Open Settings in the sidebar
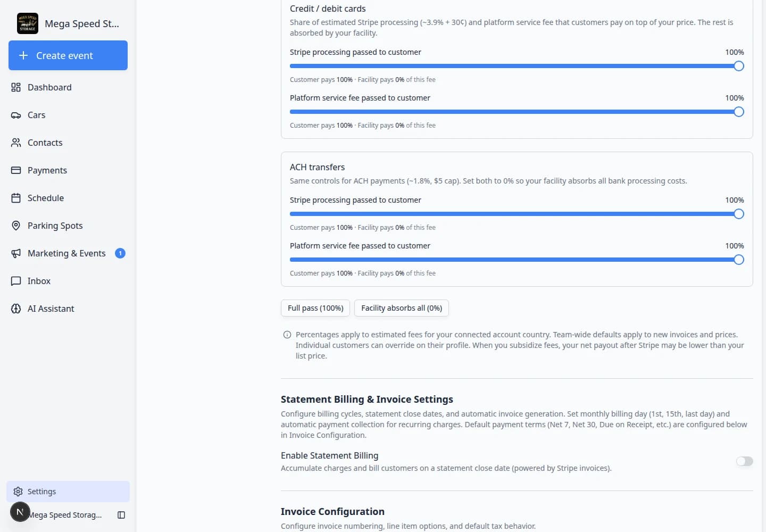The image size is (766, 532). (68, 492)
